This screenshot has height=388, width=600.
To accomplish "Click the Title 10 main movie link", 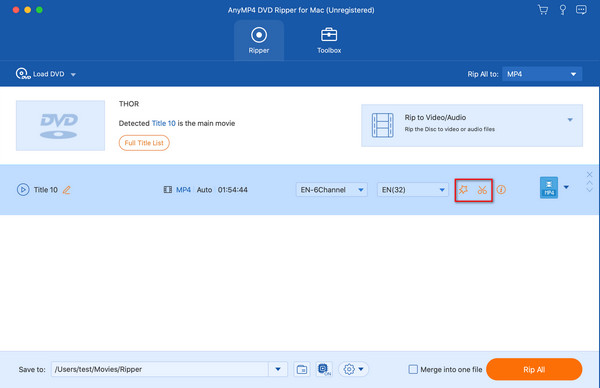I will point(163,123).
